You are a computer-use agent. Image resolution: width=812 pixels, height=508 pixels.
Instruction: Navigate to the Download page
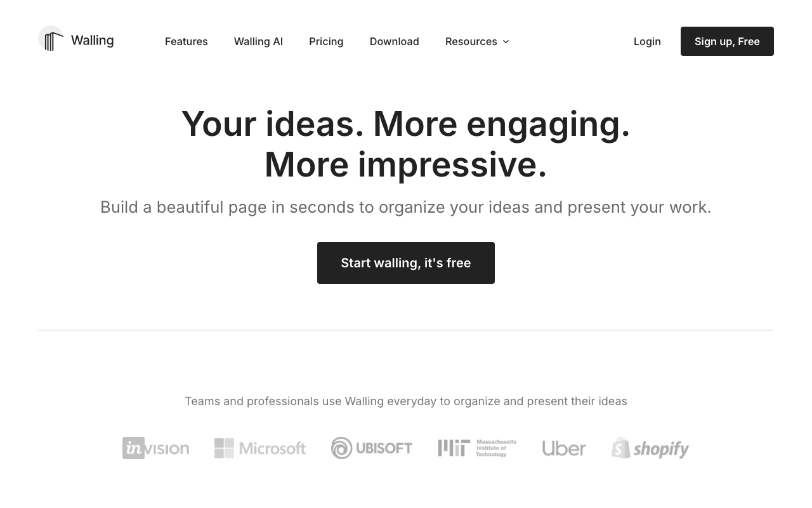tap(395, 41)
